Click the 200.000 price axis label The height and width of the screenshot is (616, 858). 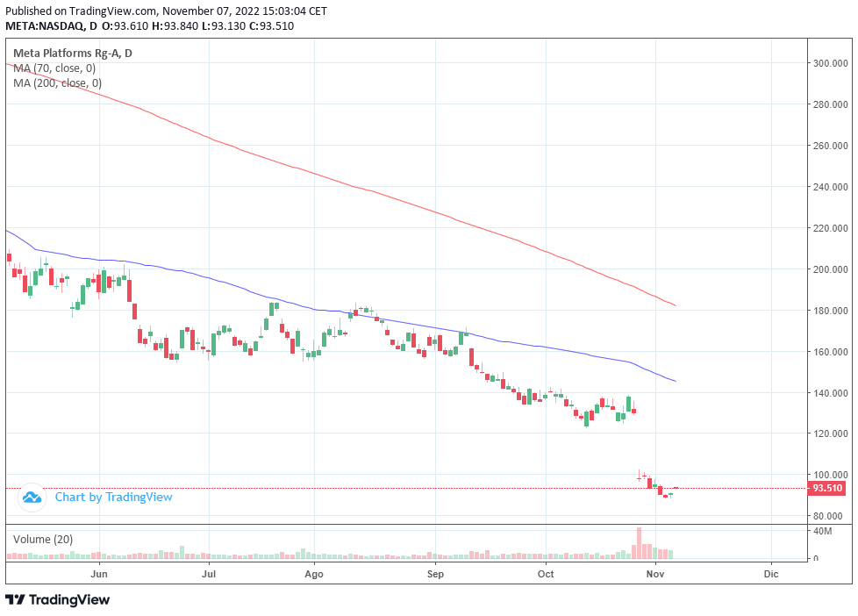[830, 269]
